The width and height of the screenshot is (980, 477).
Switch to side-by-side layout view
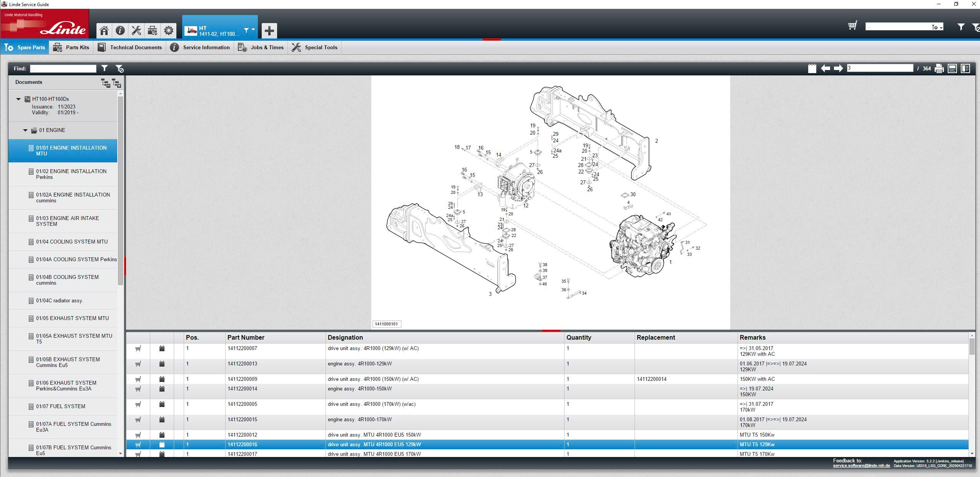[965, 68]
